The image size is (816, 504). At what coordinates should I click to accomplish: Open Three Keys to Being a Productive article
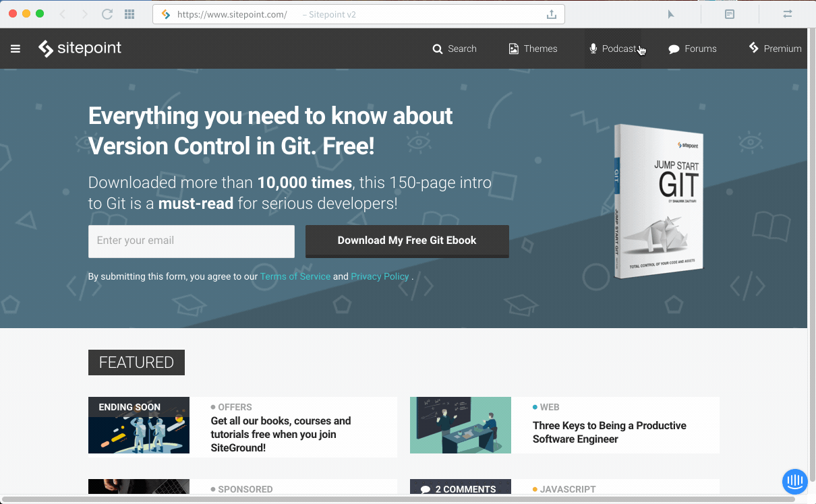[x=610, y=432]
